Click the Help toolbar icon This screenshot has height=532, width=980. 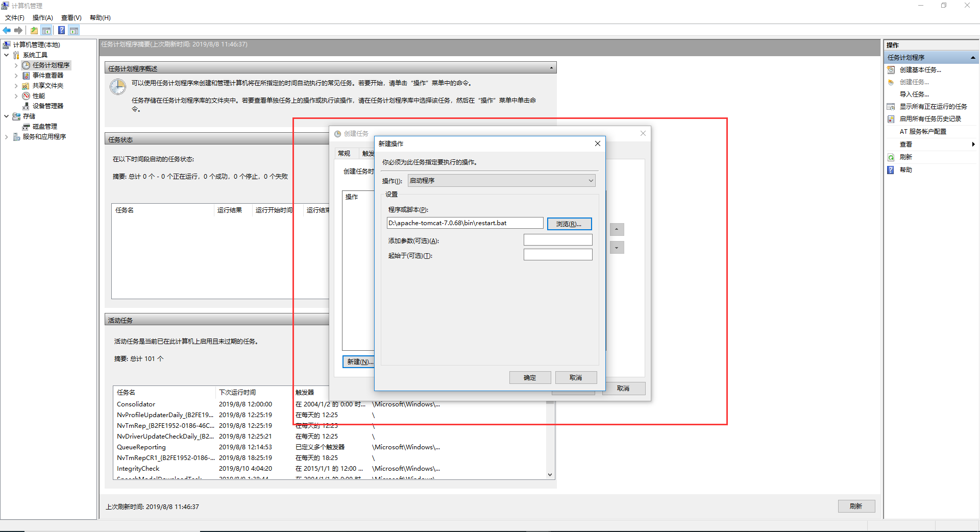(61, 31)
